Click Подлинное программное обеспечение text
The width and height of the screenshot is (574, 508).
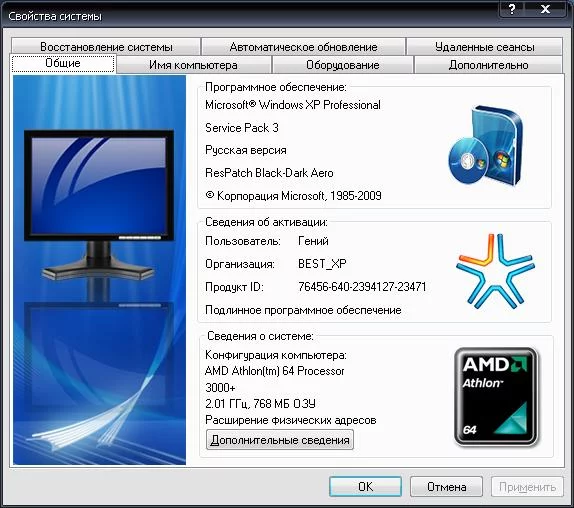(x=303, y=310)
